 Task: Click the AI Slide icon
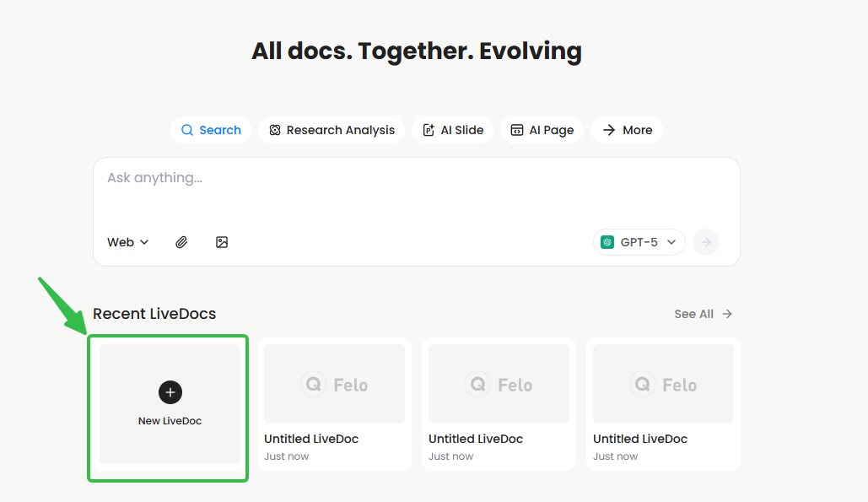tap(429, 130)
